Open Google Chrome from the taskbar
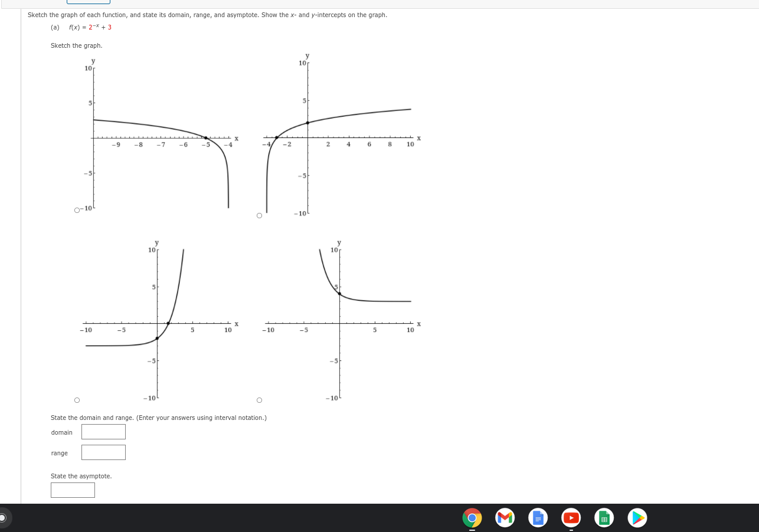The height and width of the screenshot is (532, 759). tap(472, 518)
